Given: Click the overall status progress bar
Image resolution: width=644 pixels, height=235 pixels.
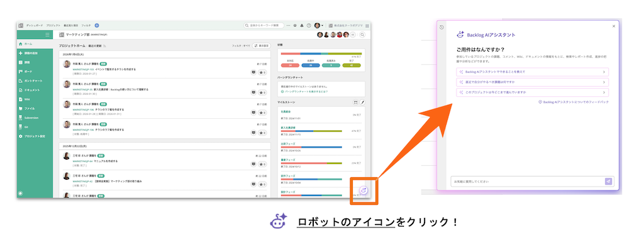Looking at the screenshot, I should click(x=321, y=53).
